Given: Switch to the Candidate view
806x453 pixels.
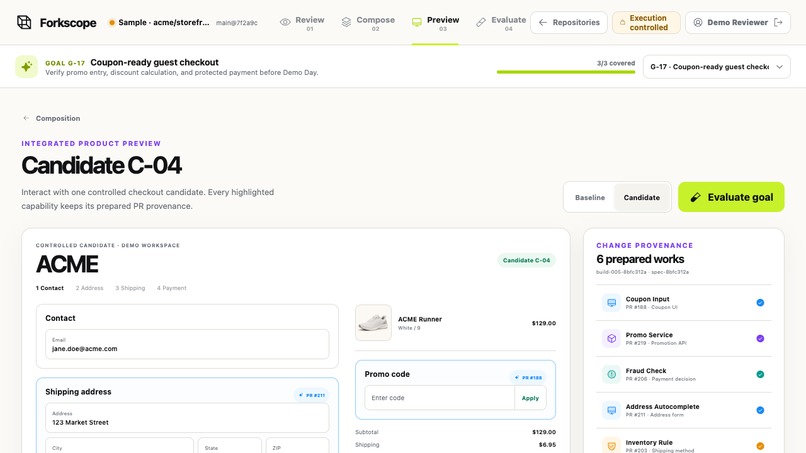Looking at the screenshot, I should 642,197.
